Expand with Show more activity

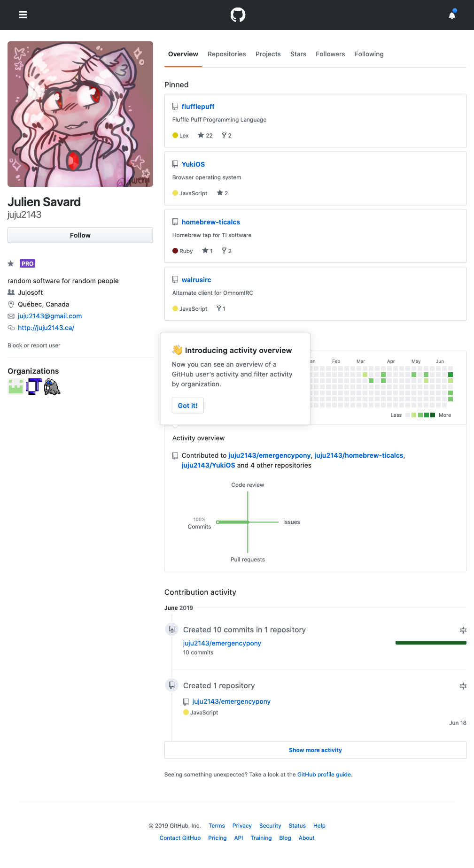(x=315, y=750)
